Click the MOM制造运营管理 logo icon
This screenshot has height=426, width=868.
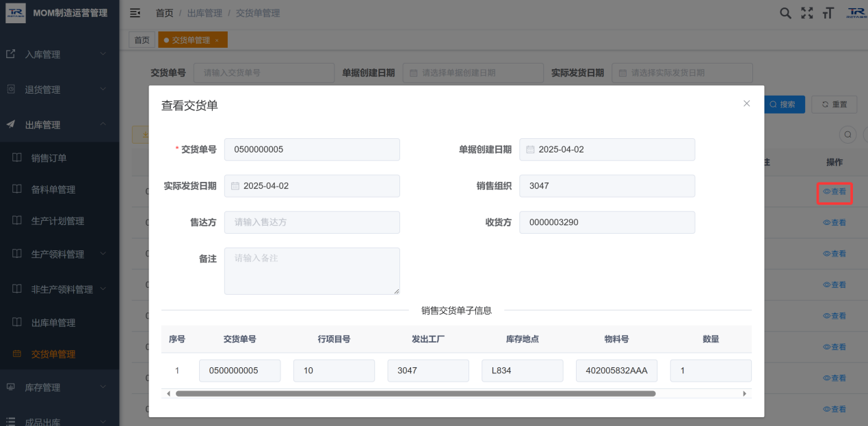tap(16, 13)
